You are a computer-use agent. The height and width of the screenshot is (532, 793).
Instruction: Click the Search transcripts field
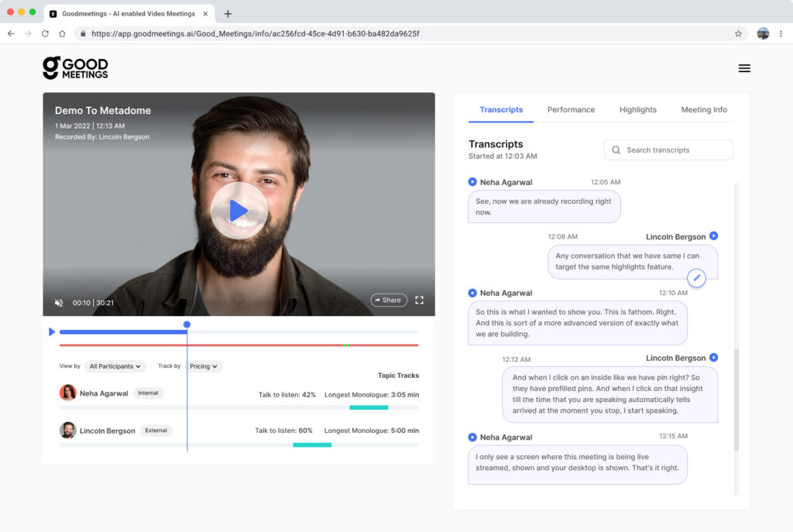(x=668, y=150)
